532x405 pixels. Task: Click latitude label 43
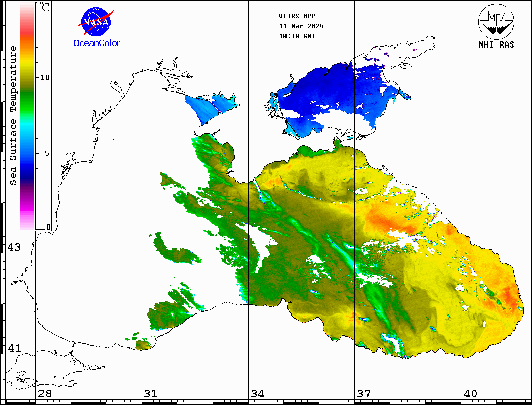[x=14, y=247]
